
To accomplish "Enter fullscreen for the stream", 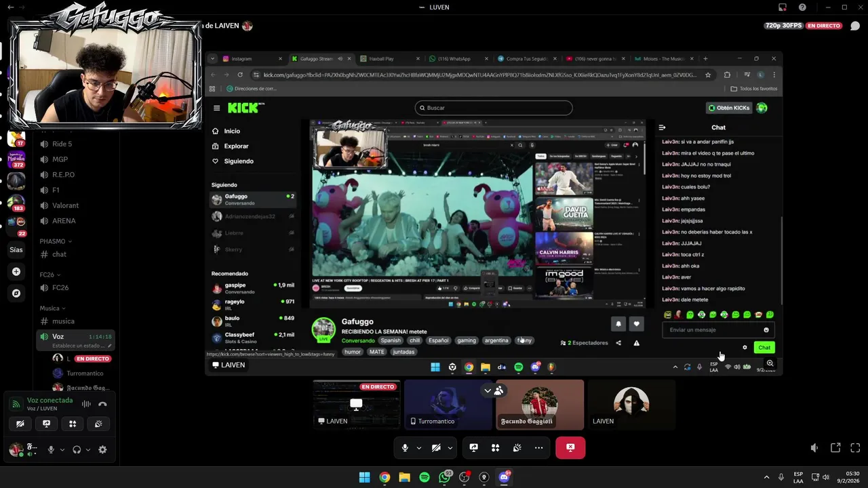I will coord(855,448).
